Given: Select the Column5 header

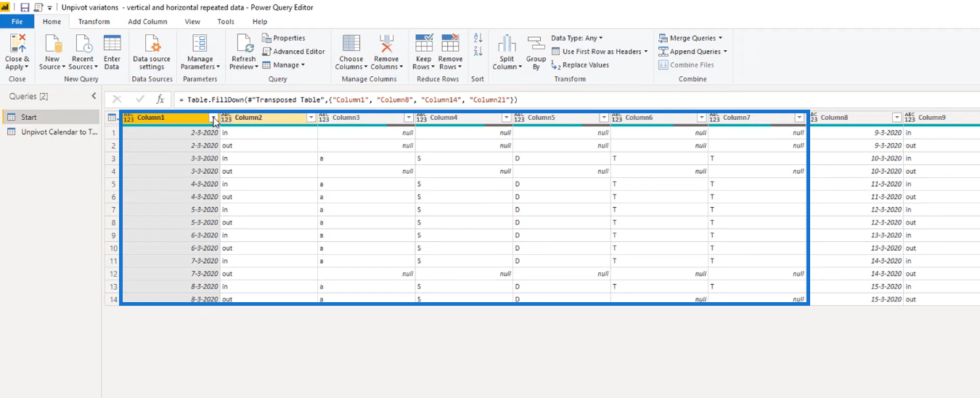Looking at the screenshot, I should pos(561,118).
